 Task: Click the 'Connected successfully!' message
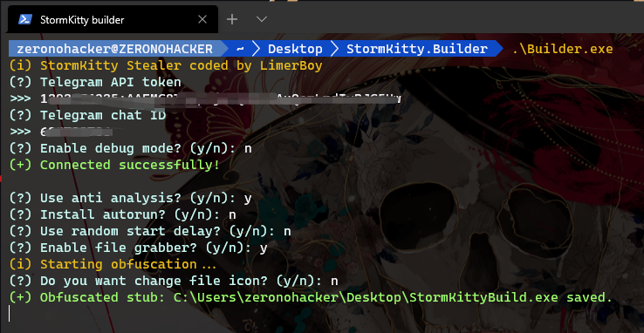point(114,165)
